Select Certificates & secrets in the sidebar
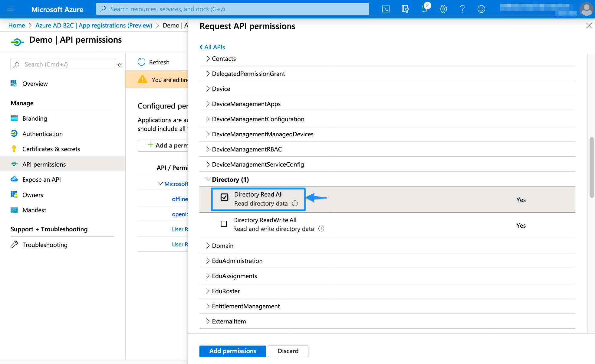Screen dimensions: 595x364 point(51,149)
